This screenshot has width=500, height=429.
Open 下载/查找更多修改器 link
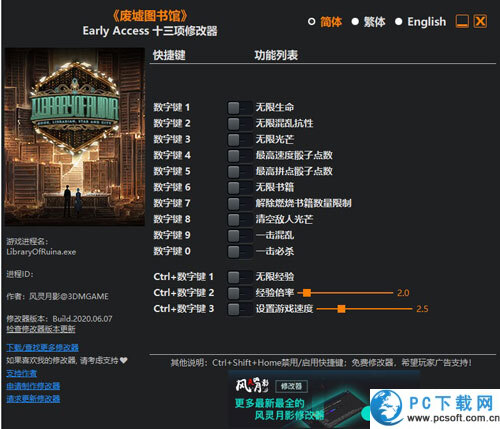click(x=43, y=348)
